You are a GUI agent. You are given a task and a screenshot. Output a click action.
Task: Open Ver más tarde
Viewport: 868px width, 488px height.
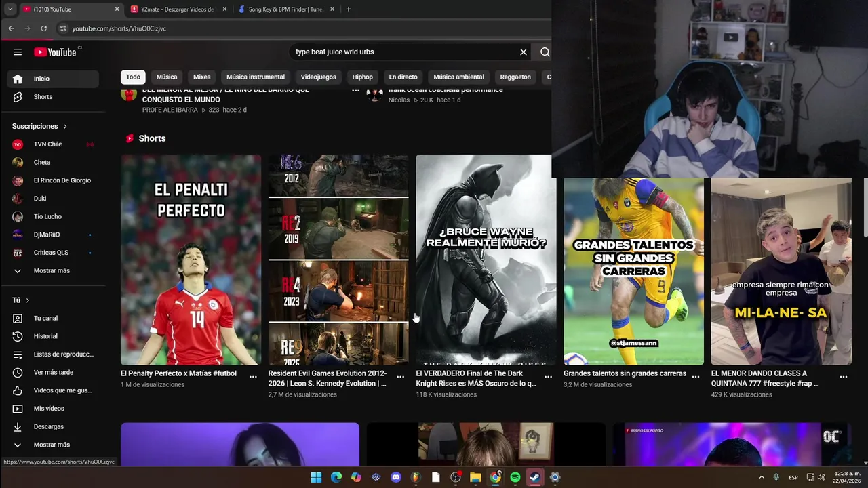(53, 373)
